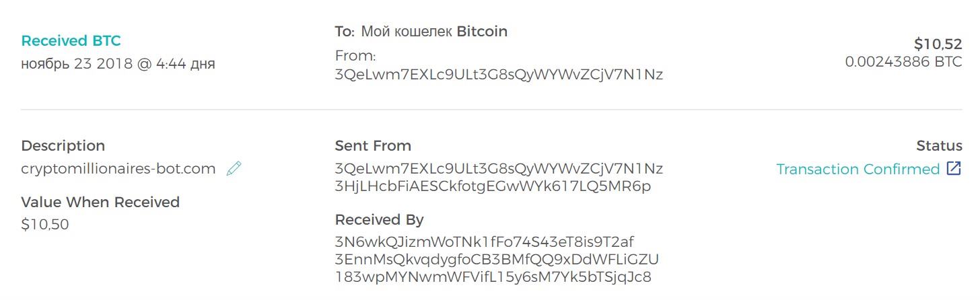The width and height of the screenshot is (980, 300).
Task: Edit description using the pencil icon
Action: pos(234,169)
